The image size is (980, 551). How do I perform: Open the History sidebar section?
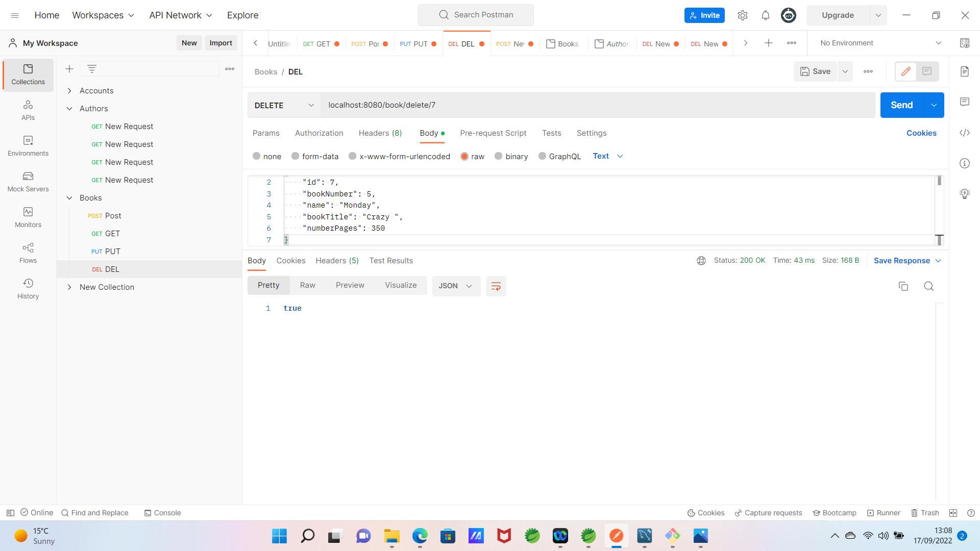(28, 289)
